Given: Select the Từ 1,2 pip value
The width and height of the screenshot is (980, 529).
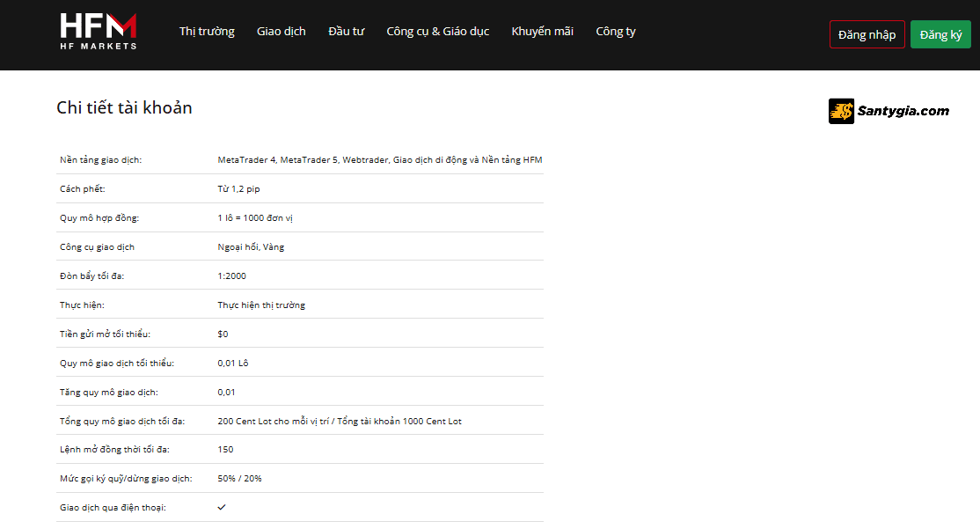Looking at the screenshot, I should pos(238,189).
